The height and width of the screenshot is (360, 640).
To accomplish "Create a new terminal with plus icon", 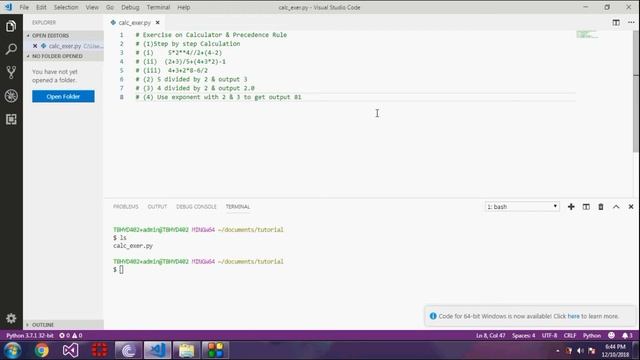I will point(571,207).
